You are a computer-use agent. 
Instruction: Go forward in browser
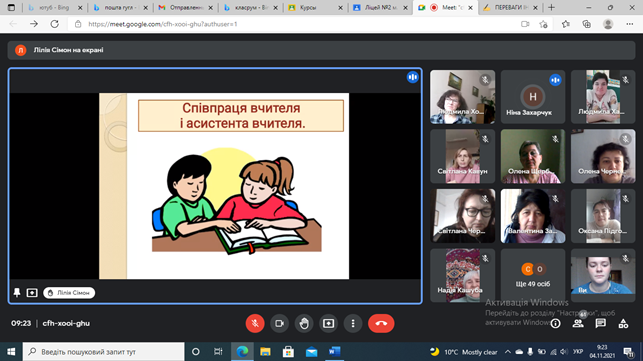pyautogui.click(x=34, y=24)
